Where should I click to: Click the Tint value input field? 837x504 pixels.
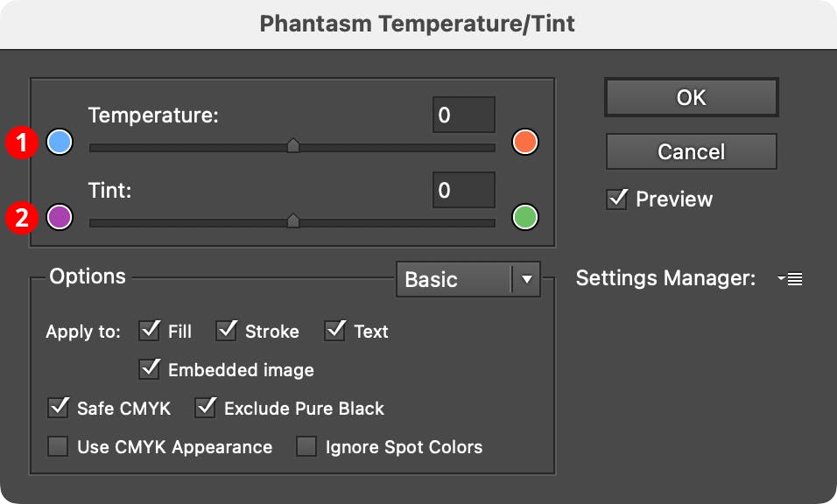(x=463, y=190)
